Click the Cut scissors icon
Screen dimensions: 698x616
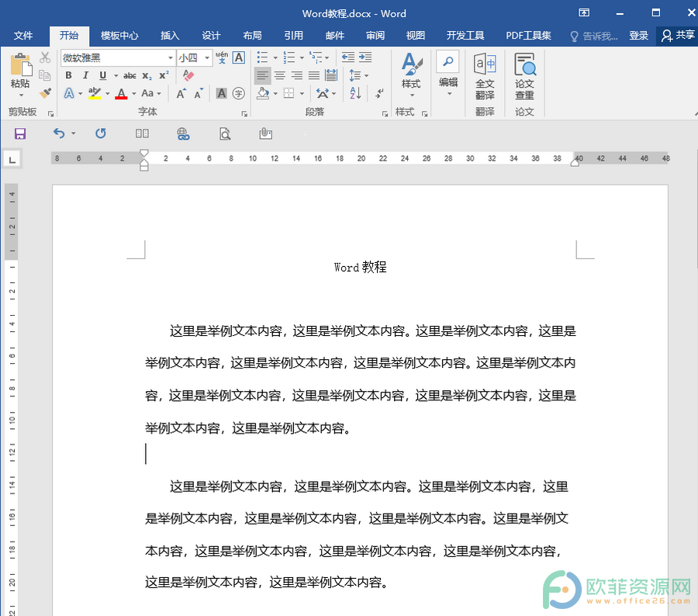[45, 57]
